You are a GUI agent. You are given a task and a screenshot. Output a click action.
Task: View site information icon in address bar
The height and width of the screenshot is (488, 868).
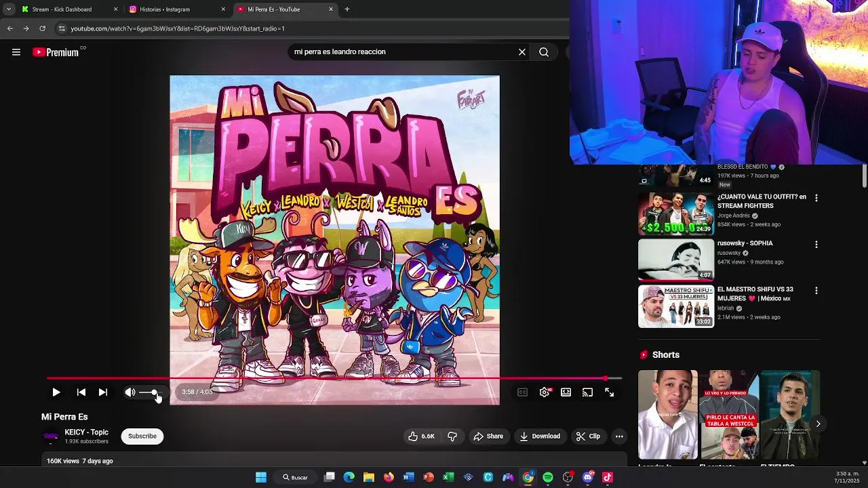(x=62, y=28)
